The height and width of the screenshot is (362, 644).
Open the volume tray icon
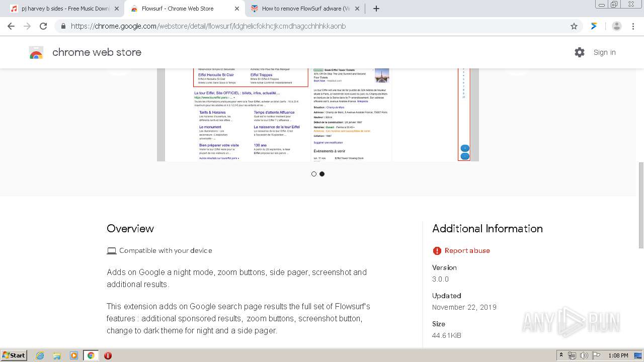(x=584, y=355)
